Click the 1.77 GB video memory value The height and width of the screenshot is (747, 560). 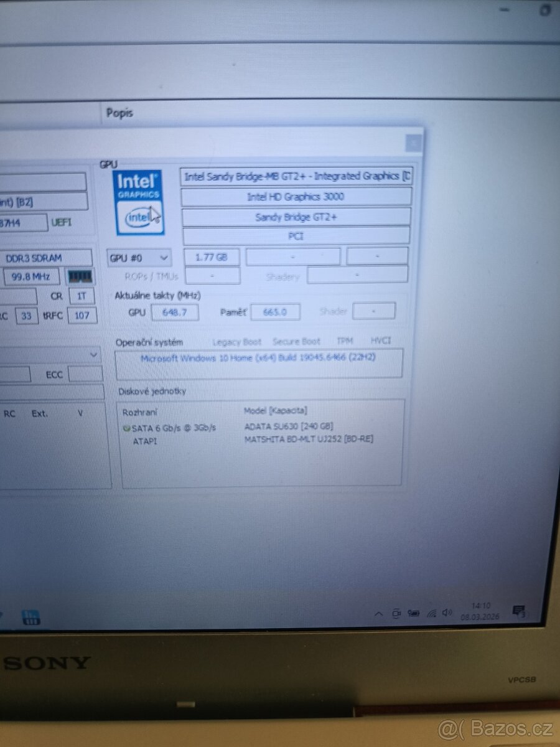click(x=212, y=256)
